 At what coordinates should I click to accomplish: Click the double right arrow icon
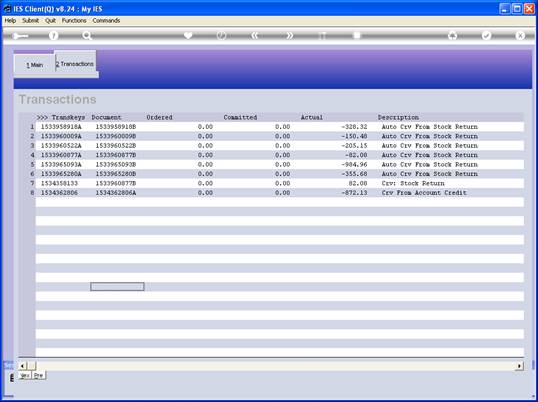click(x=290, y=35)
